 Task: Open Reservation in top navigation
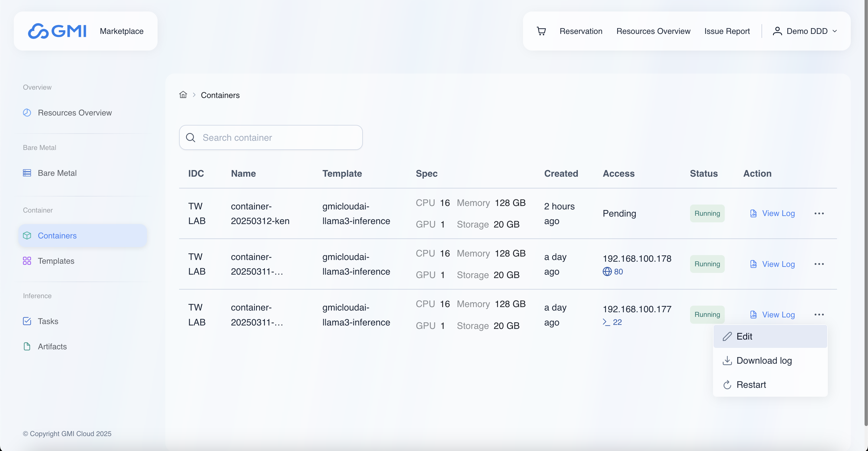click(x=581, y=31)
